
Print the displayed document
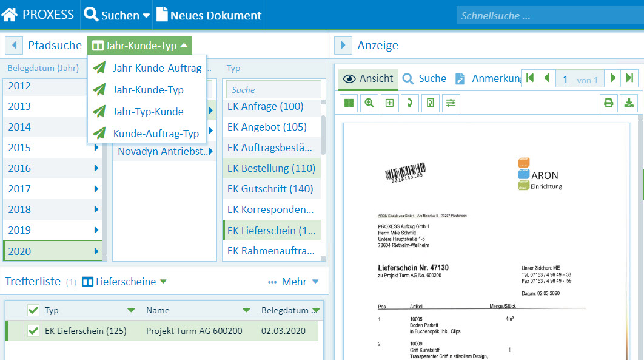coord(608,103)
